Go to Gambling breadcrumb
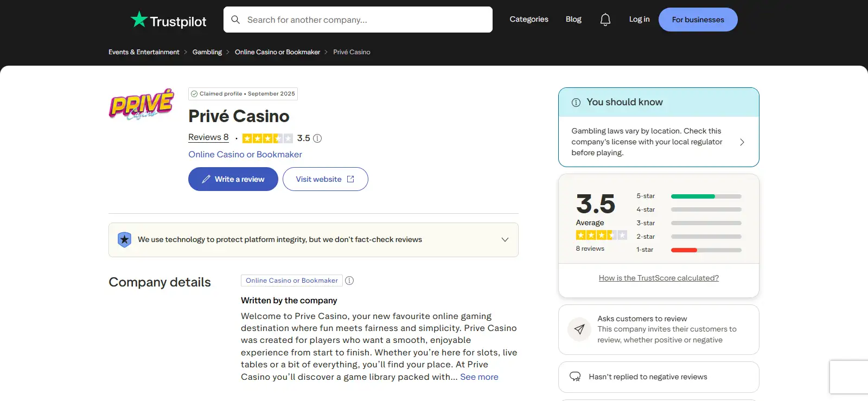This screenshot has height=401, width=868. coord(207,52)
